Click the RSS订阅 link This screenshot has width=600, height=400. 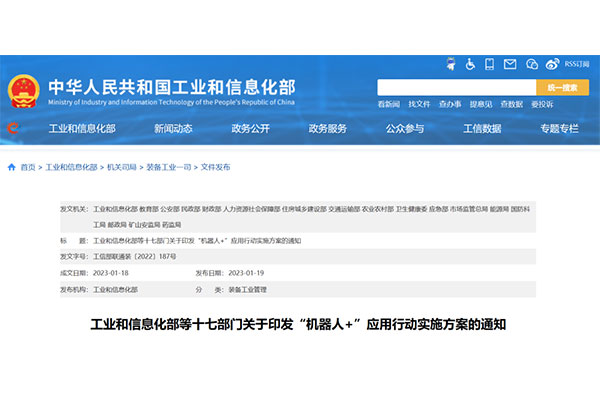click(577, 63)
